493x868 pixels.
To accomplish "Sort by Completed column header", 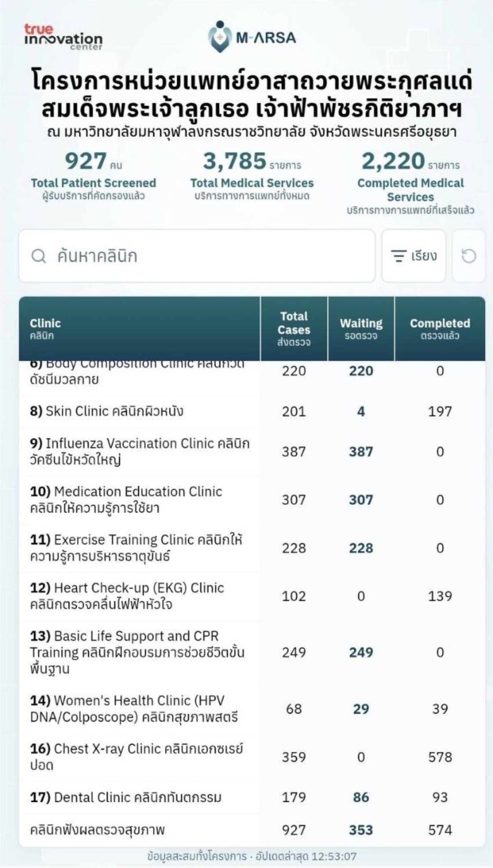I will click(x=440, y=329).
